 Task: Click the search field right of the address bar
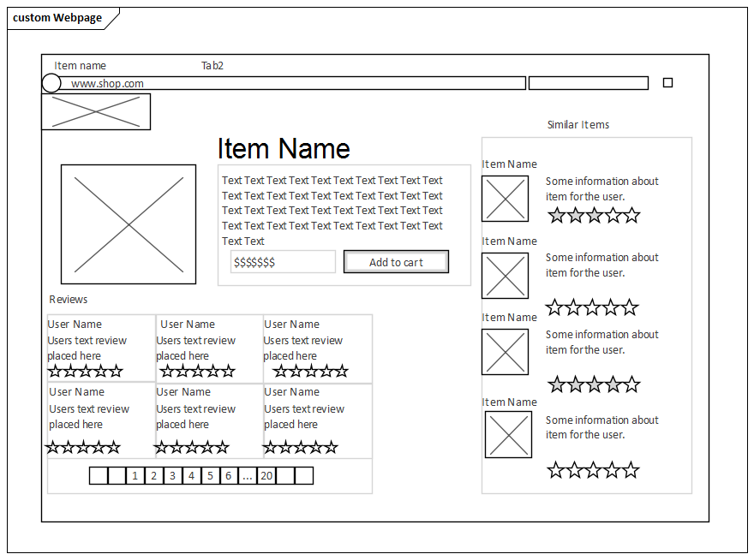point(589,82)
